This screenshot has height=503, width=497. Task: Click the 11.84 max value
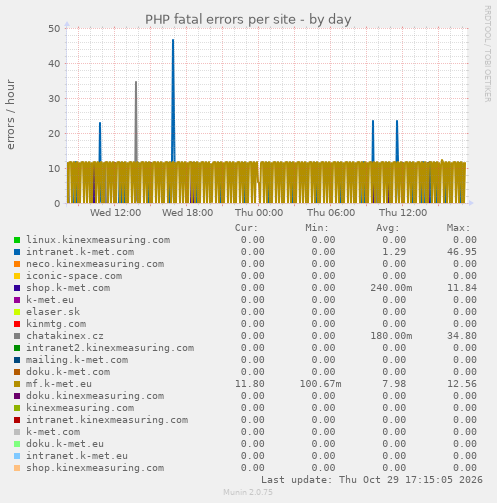[x=462, y=288]
